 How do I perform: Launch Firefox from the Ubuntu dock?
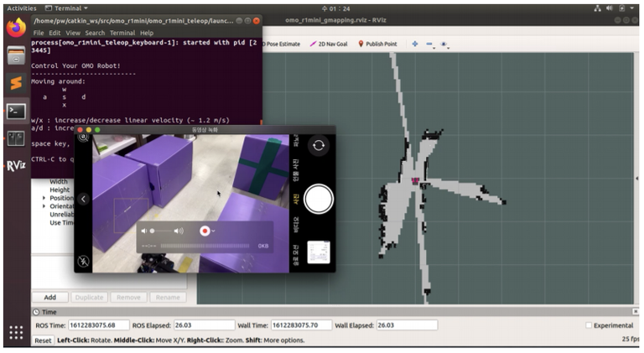(x=16, y=28)
